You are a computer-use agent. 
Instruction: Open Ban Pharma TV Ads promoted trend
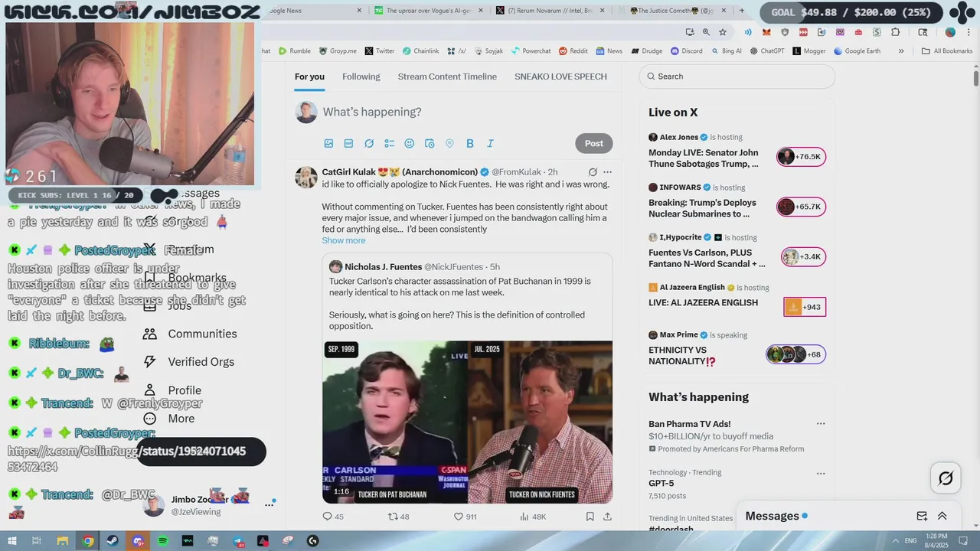tap(737, 436)
